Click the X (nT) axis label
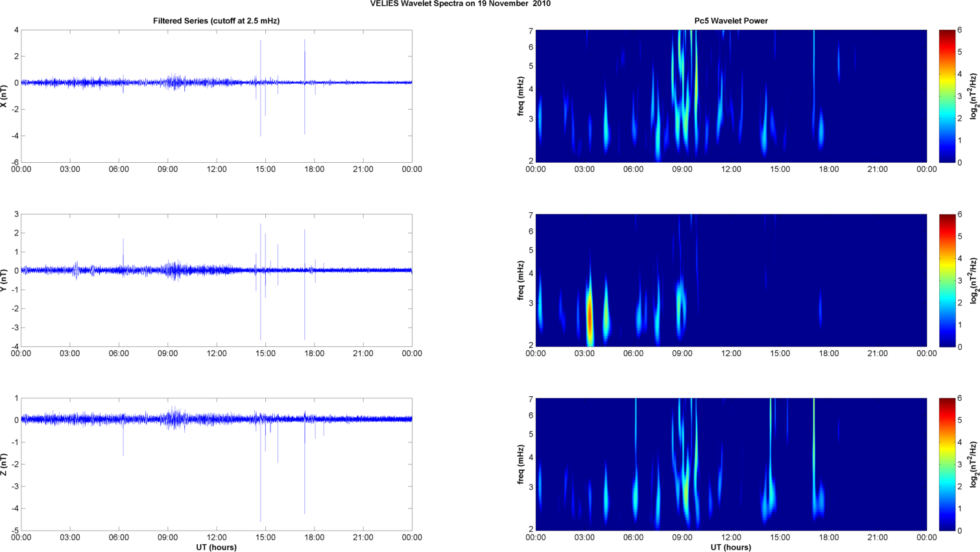This screenshot has width=980, height=552. pos(5,96)
